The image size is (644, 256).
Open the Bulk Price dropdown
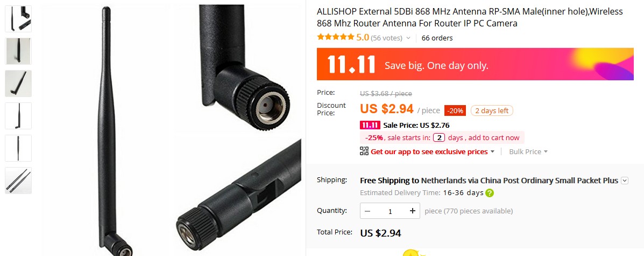(x=528, y=151)
